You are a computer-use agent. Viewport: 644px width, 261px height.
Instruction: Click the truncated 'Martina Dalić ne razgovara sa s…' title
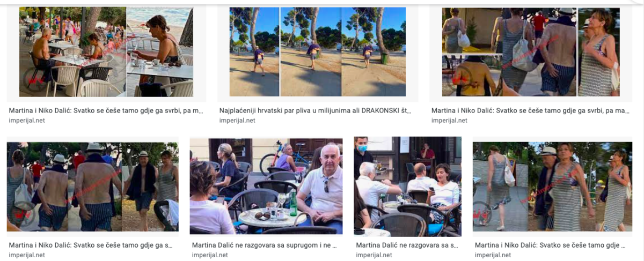[407, 245]
